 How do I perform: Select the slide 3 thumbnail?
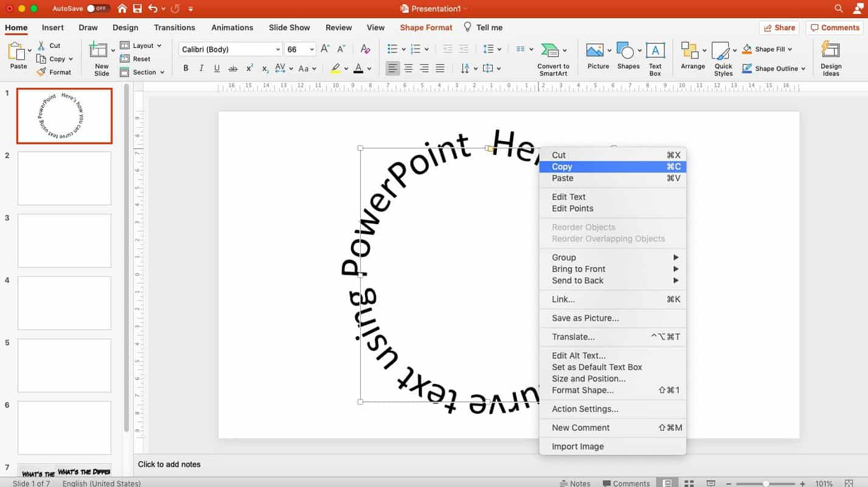(64, 240)
